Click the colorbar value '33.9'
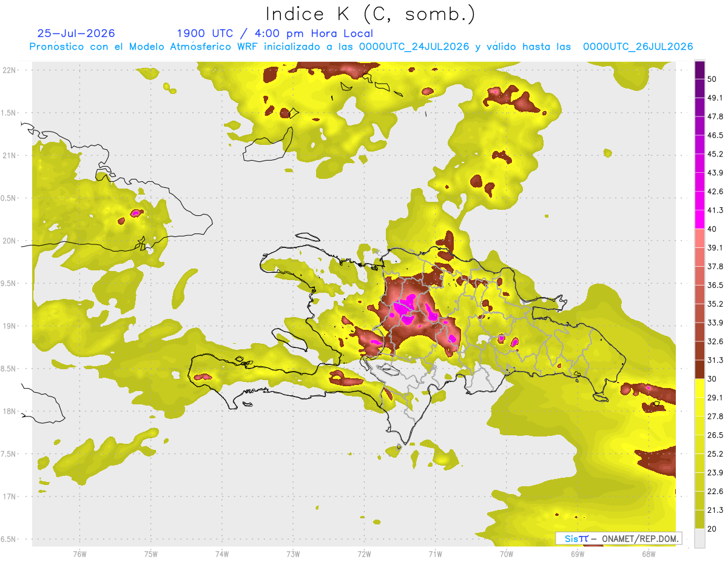The width and height of the screenshot is (728, 562). coord(715,322)
